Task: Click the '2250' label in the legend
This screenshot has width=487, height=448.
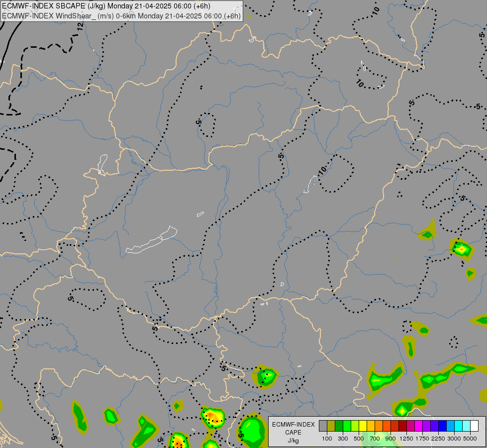Action: click(x=438, y=439)
